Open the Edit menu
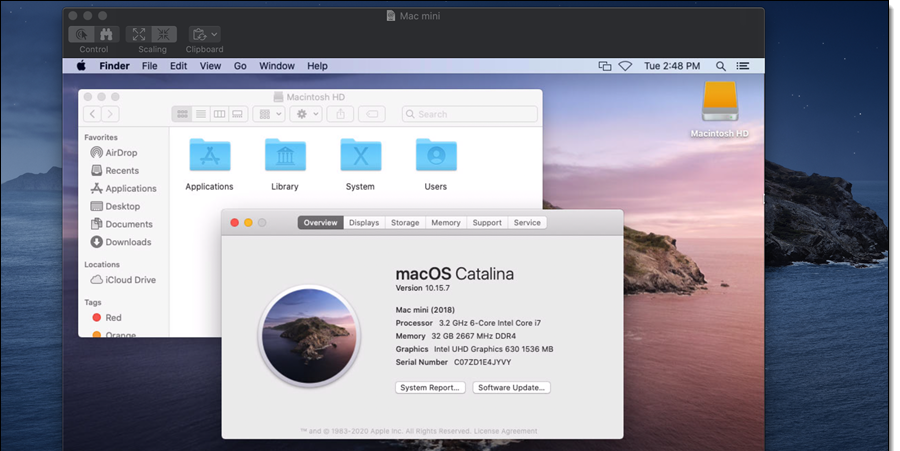The image size is (900, 451). pos(179,66)
